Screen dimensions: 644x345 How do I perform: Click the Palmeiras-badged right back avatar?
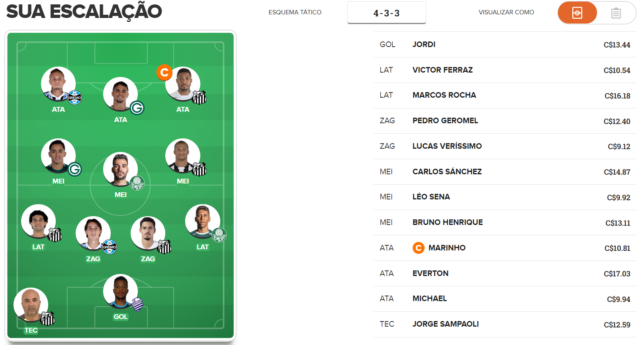coord(203,222)
